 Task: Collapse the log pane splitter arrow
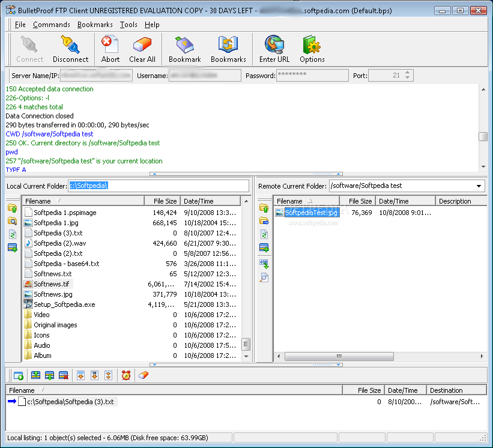[x=154, y=174]
